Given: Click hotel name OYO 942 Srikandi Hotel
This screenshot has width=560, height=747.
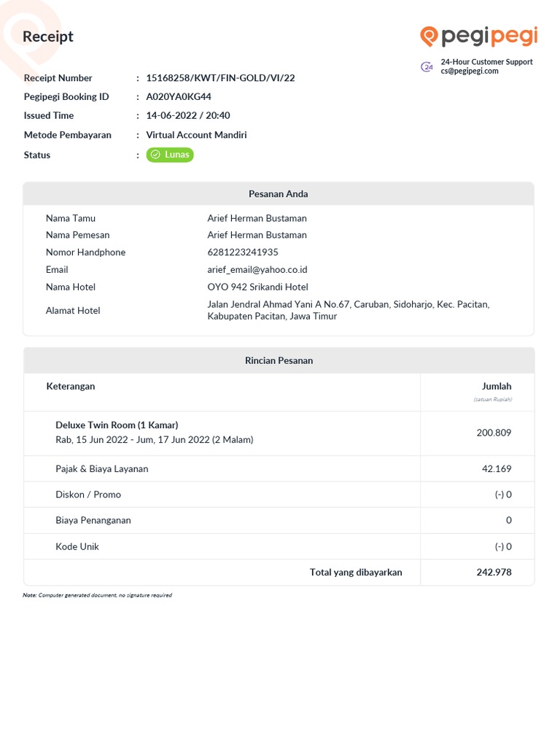Looking at the screenshot, I should coord(257,287).
